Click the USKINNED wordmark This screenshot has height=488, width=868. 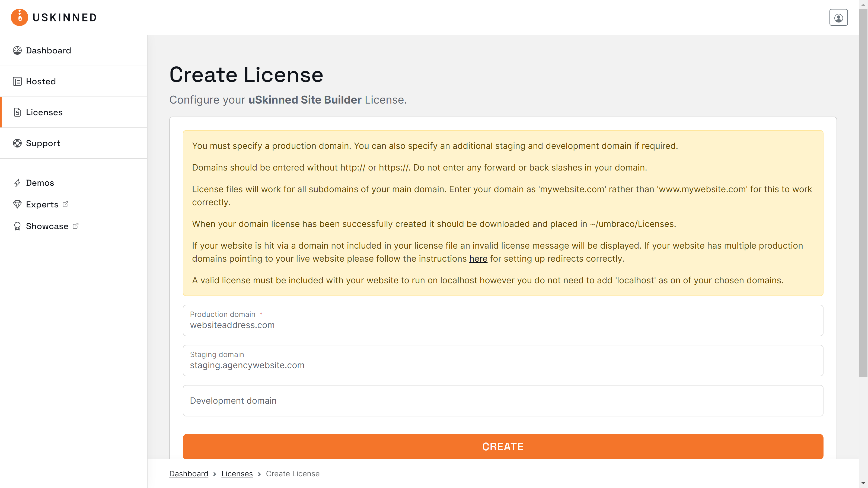tap(65, 18)
